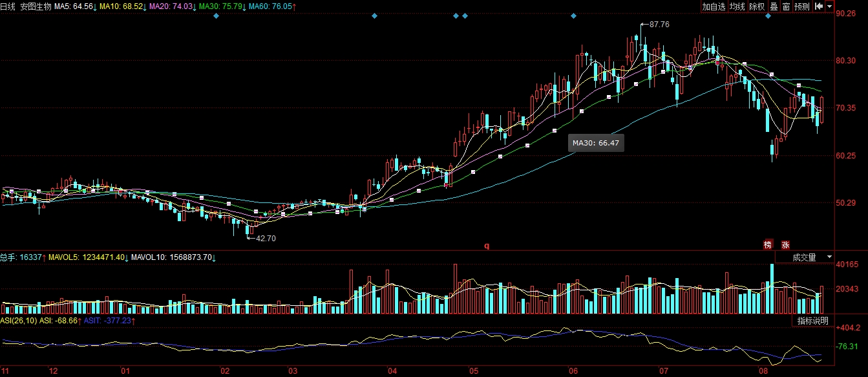This screenshot has width=868, height=377.
Task: Click the first of two adjacent diamond markers
Action: 456,16
